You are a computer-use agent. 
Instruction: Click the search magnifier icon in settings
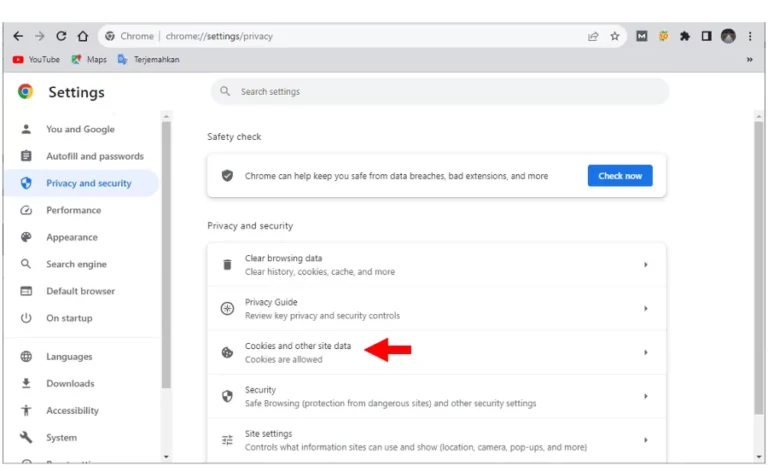coord(225,92)
